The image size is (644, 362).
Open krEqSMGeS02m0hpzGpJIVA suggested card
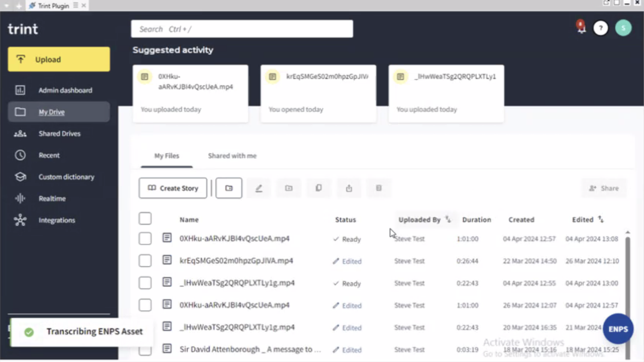[318, 94]
